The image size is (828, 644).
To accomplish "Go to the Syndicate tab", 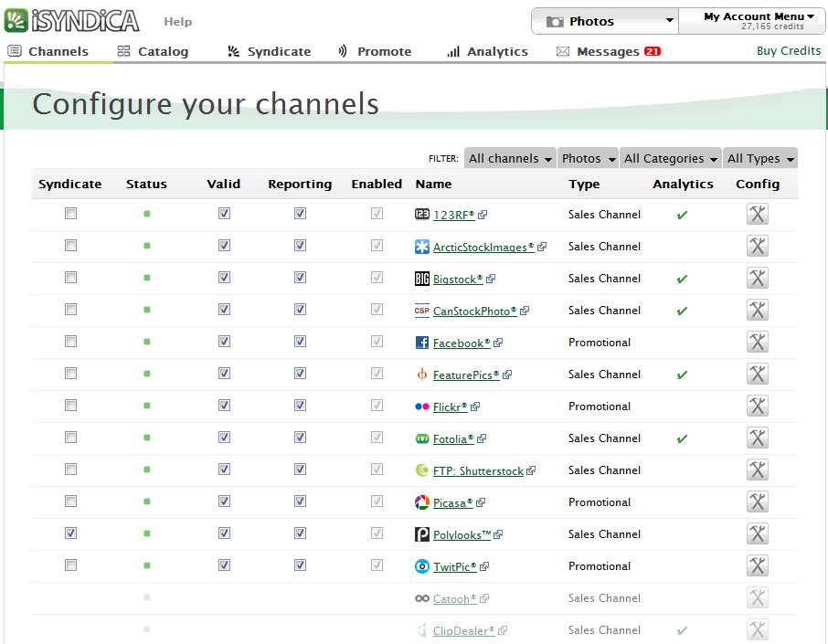I will click(x=270, y=51).
